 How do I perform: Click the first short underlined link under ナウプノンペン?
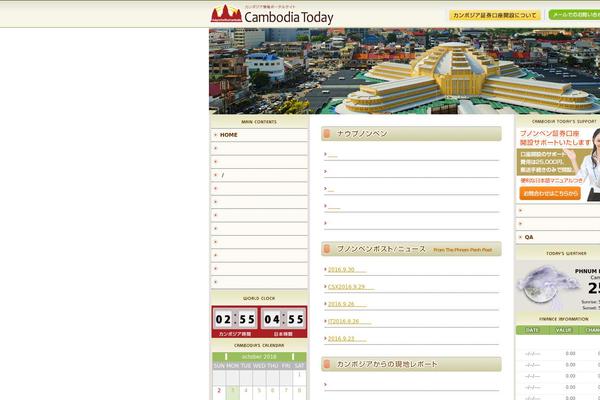coord(333,155)
